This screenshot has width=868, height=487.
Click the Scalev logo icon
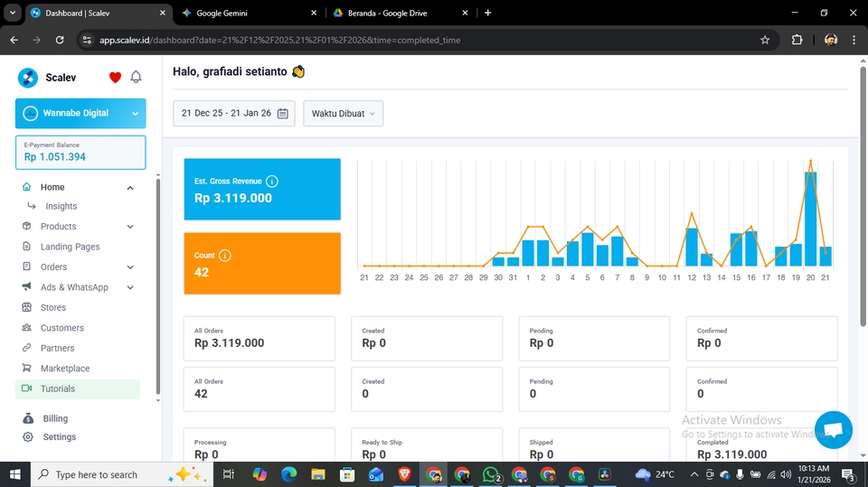pos(28,78)
